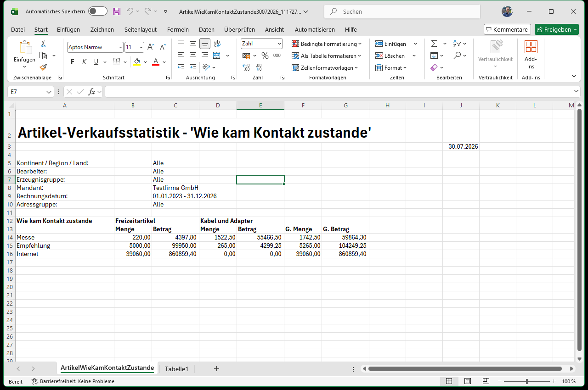The height and width of the screenshot is (390, 588).
Task: Click the Format Painter brush icon
Action: pos(43,67)
